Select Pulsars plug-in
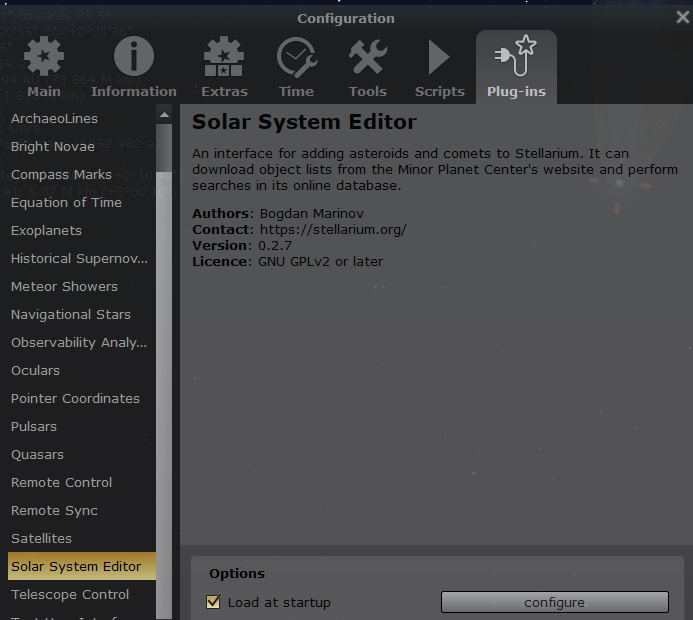Viewport: 693px width, 620px height. click(82, 426)
